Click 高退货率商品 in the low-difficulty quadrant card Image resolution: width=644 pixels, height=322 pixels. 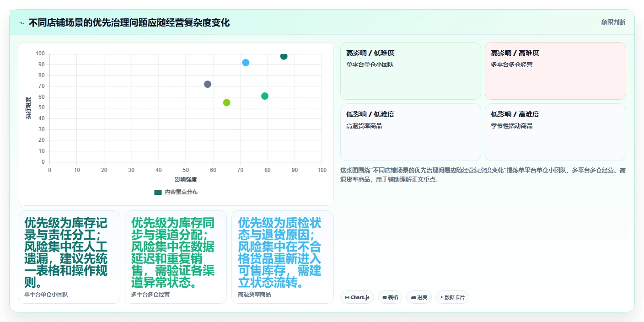(x=364, y=126)
